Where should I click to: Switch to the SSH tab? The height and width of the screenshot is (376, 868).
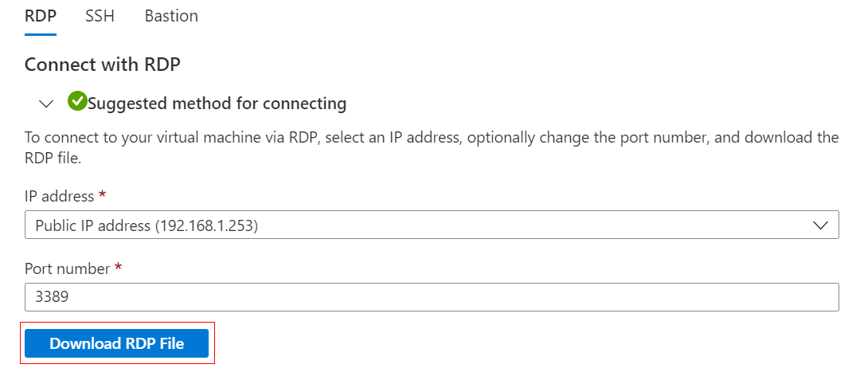(x=100, y=16)
